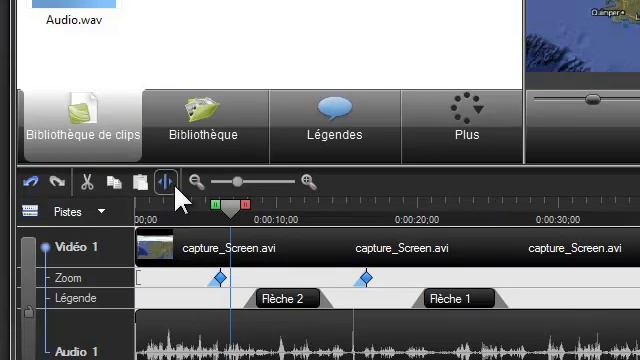The image size is (640, 360).
Task: Open the Légendes tab
Action: (335, 126)
